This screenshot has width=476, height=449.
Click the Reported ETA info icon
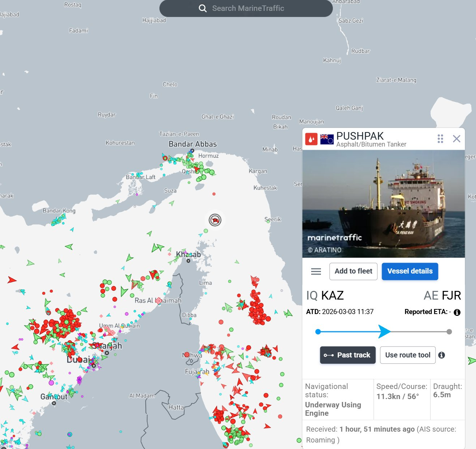457,312
